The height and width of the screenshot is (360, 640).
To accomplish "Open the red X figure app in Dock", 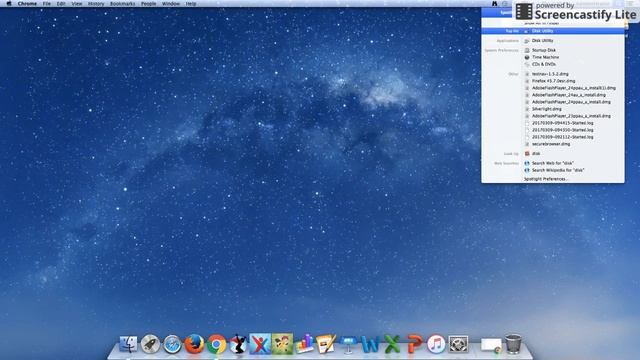I will click(260, 344).
